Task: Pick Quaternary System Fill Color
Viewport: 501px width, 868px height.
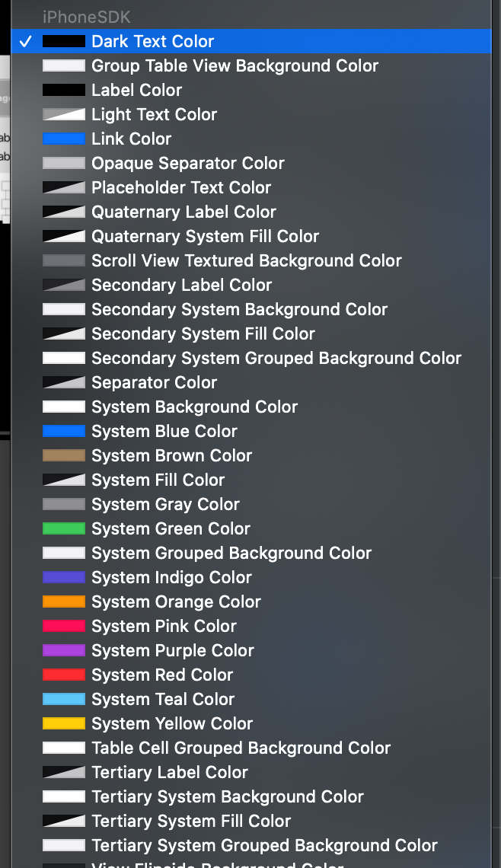Action: click(x=250, y=236)
